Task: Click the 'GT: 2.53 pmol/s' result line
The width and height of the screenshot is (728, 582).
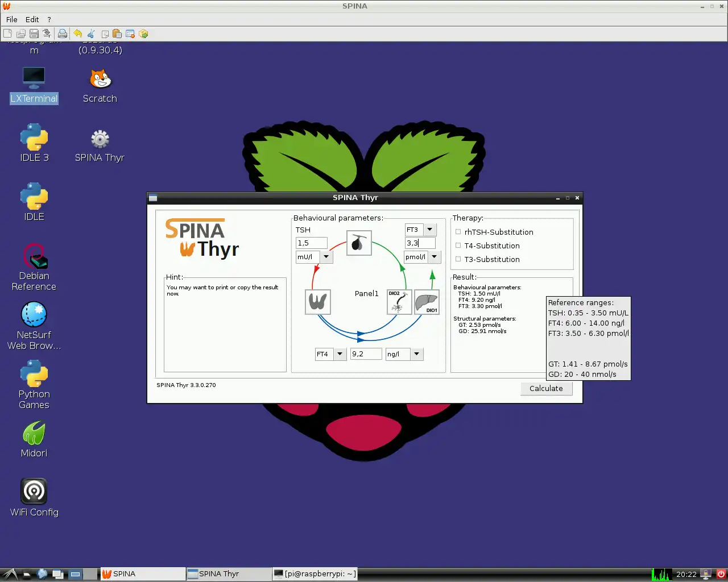Action: (479, 325)
